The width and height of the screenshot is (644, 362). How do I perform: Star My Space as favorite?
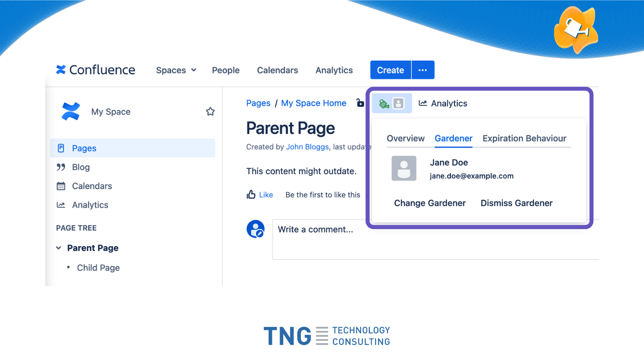210,112
